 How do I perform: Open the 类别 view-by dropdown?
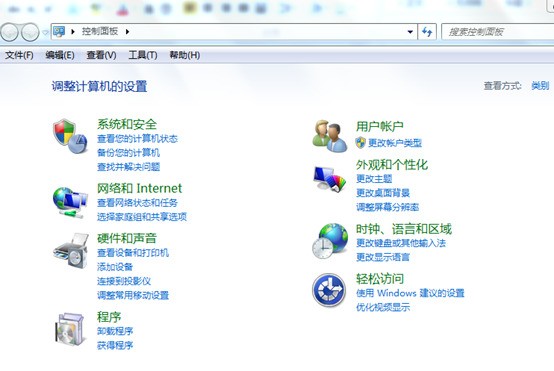(540, 86)
